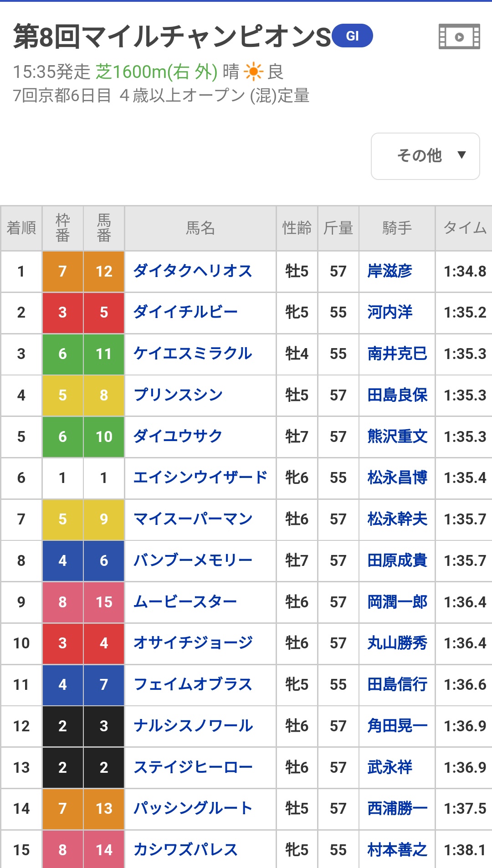Select the 馬名 column header

coord(200,228)
